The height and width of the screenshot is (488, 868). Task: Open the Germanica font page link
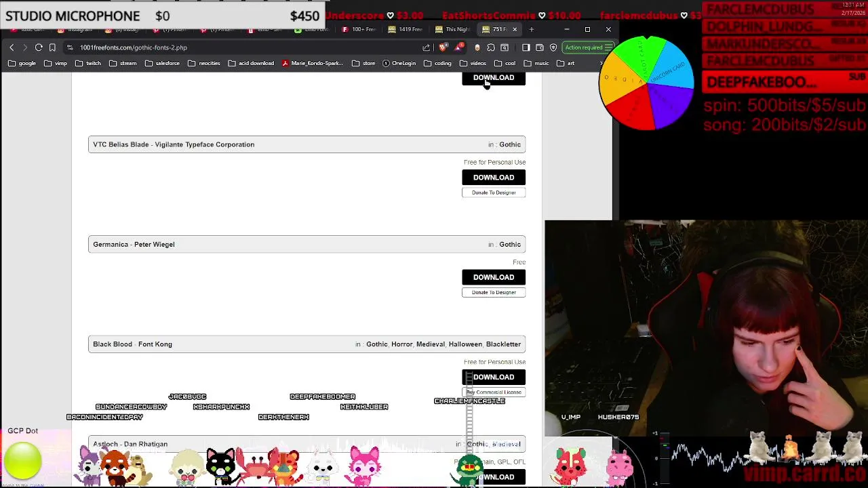[x=111, y=244]
